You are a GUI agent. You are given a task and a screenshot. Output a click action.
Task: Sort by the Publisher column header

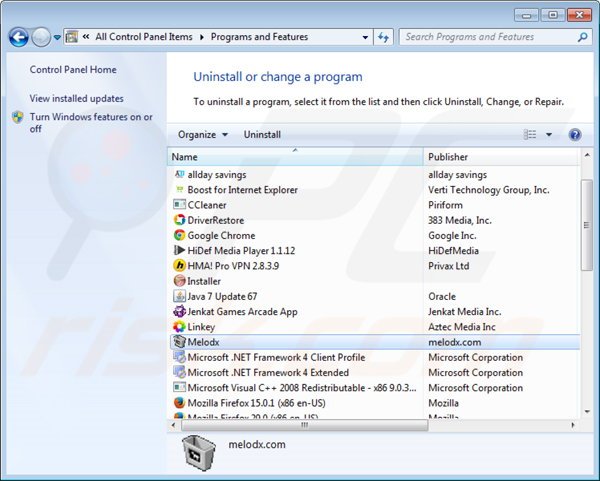(x=501, y=157)
